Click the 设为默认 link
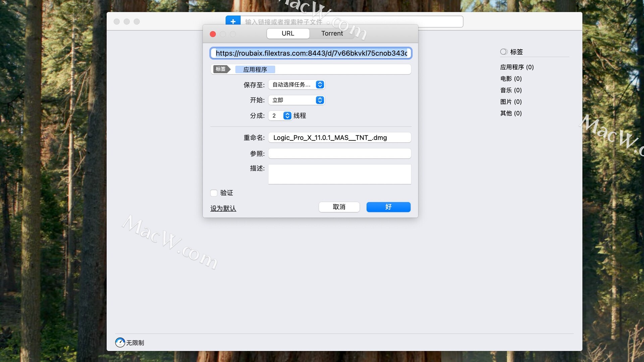Screen dimensions: 644x362 point(223,209)
